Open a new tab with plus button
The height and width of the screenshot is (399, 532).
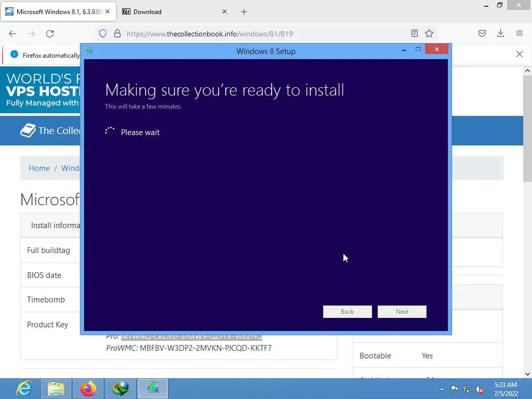pos(244,12)
